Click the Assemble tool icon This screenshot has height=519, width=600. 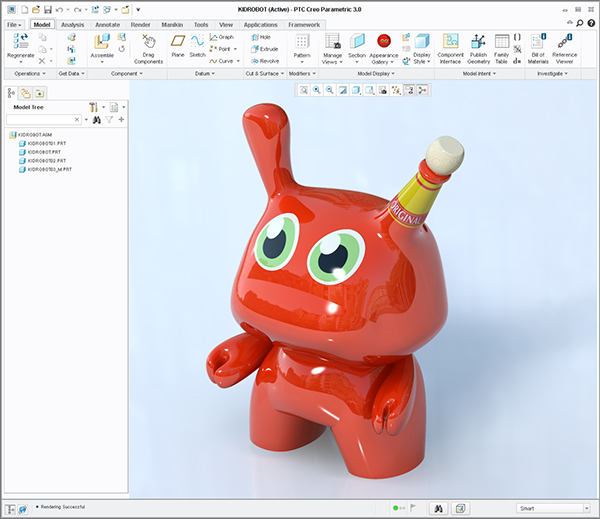tap(102, 41)
